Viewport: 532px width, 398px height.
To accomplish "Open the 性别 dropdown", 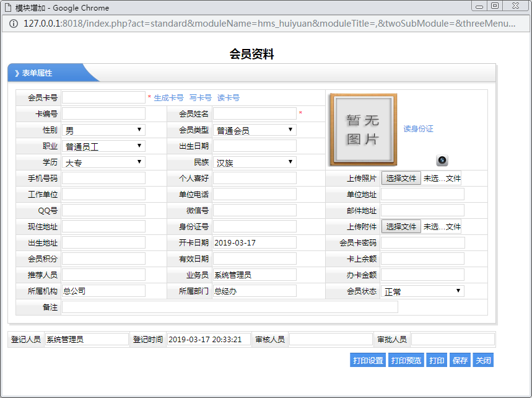I will [x=103, y=130].
